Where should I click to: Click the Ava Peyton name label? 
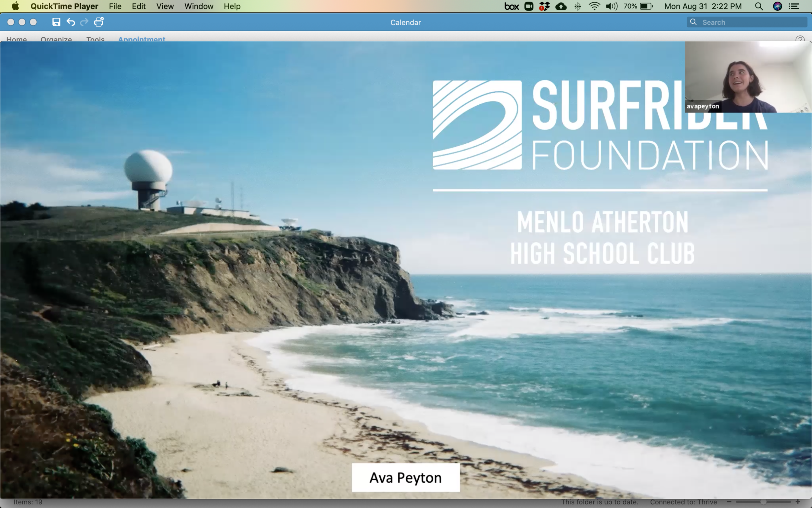click(x=405, y=477)
